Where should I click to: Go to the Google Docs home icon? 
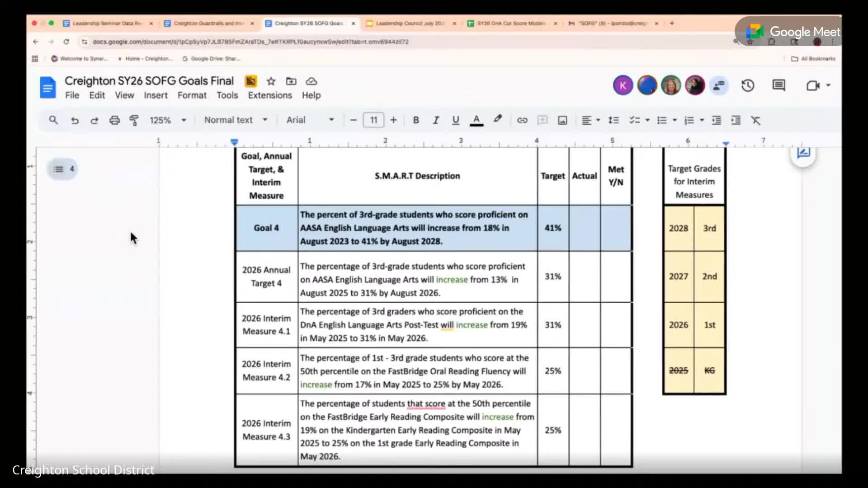coord(47,87)
